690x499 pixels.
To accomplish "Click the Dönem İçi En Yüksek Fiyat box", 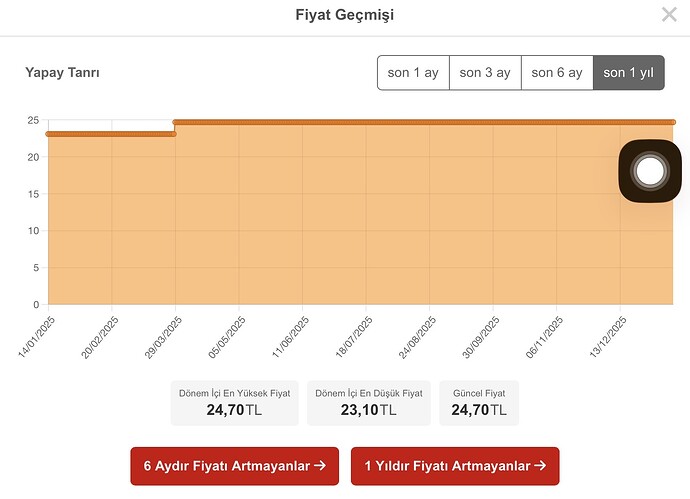I will pyautogui.click(x=234, y=402).
